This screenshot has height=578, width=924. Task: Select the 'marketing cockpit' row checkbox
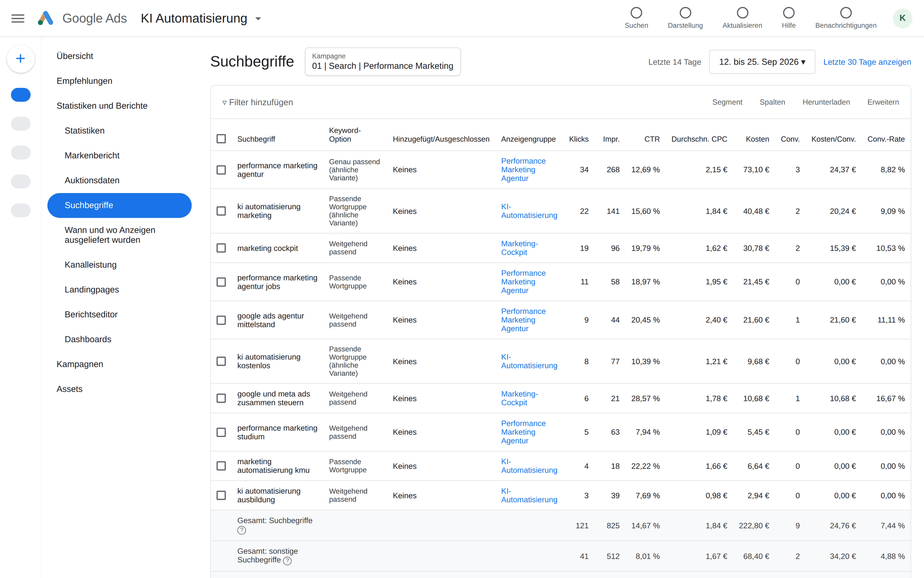tap(221, 248)
